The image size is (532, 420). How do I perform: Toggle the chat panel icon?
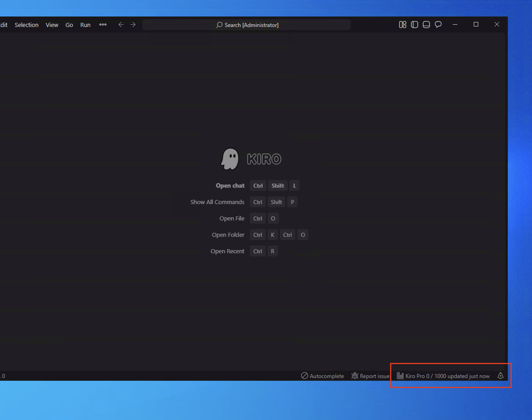tap(438, 25)
